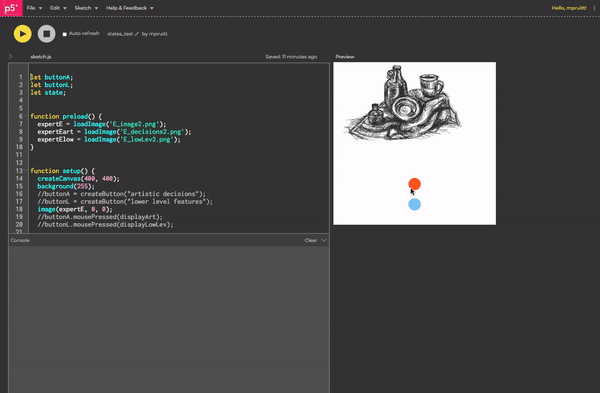This screenshot has height=393, width=600.
Task: Run the sketch with the play button
Action: (x=23, y=34)
